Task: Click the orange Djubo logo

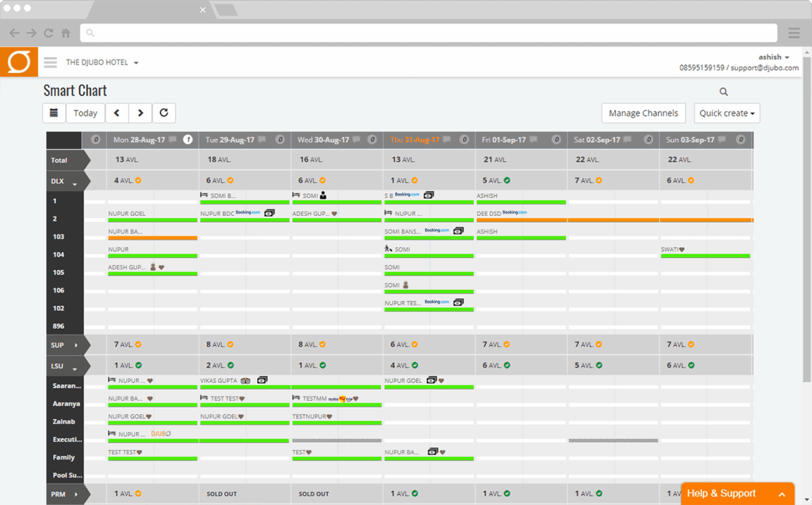Action: click(19, 62)
